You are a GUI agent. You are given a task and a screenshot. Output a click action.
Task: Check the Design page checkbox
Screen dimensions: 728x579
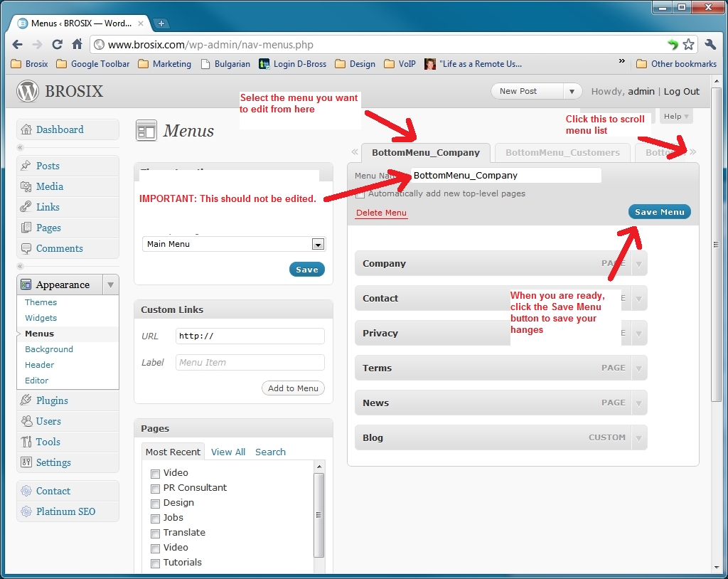(155, 504)
